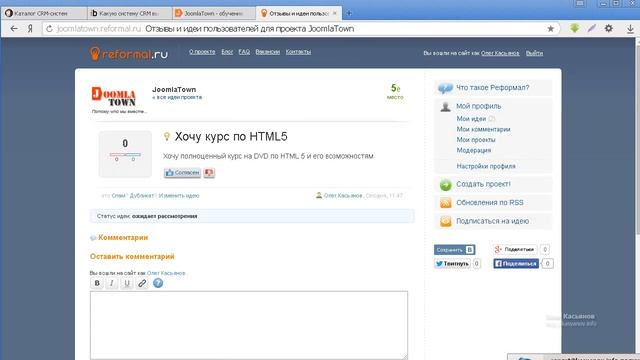The width and height of the screenshot is (640, 360).
Task: Toggle bold formatting in comment editor
Action: coord(97,283)
